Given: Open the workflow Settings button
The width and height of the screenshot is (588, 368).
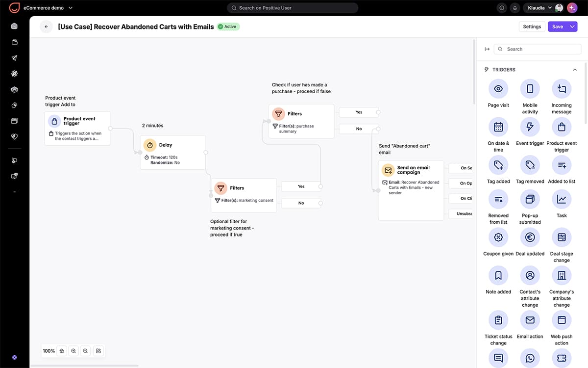Looking at the screenshot, I should click(x=532, y=26).
